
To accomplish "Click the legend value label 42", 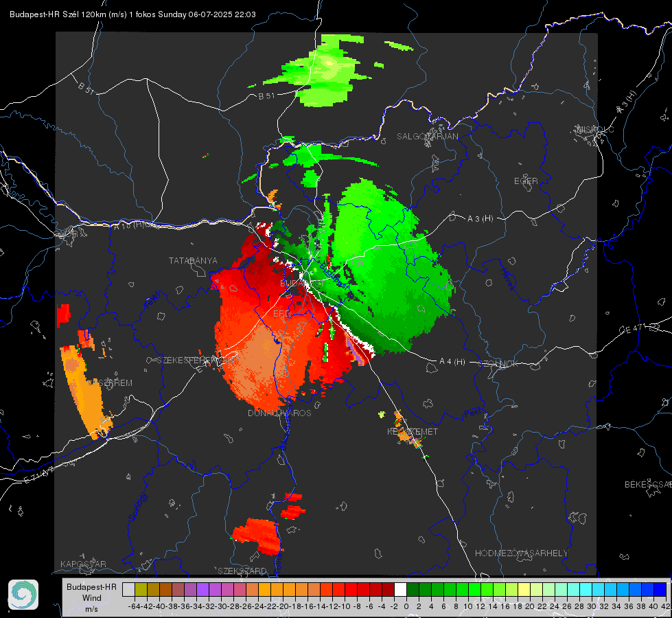I will click(666, 606).
